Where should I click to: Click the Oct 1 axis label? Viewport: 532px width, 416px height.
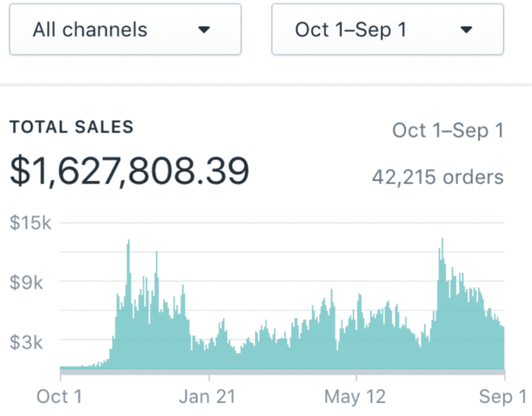click(59, 397)
